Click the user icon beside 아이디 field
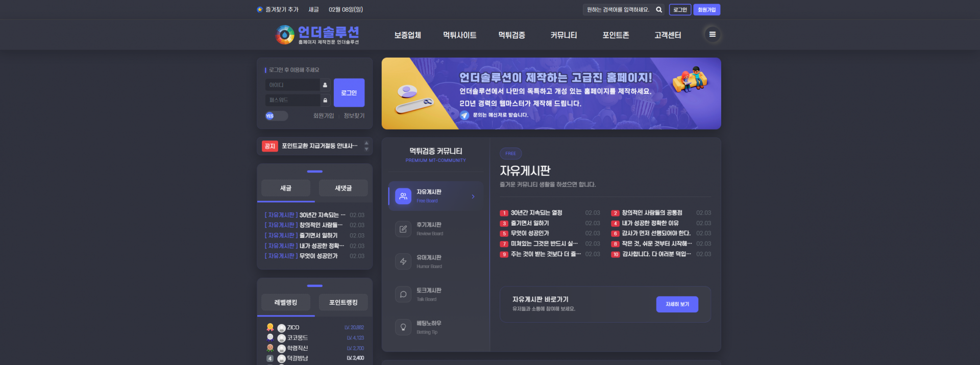This screenshot has width=980, height=365. [x=325, y=85]
